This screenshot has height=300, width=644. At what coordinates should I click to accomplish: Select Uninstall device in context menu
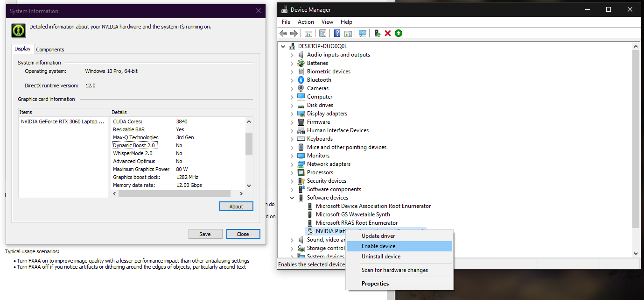tap(381, 257)
